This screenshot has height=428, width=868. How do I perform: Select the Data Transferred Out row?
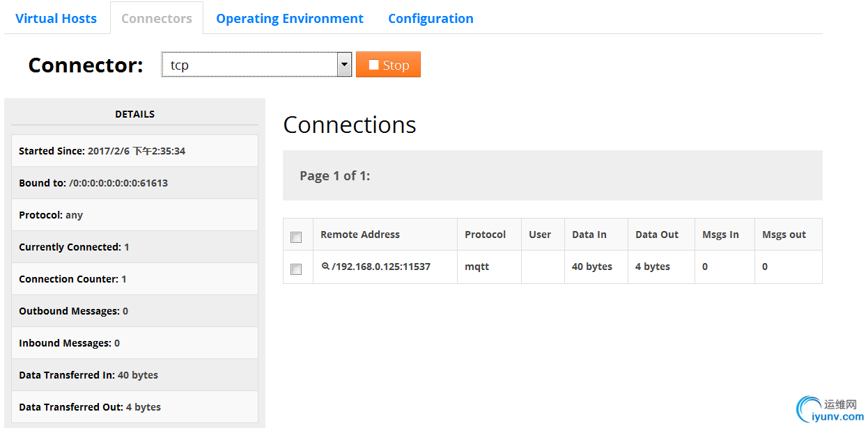(x=135, y=407)
